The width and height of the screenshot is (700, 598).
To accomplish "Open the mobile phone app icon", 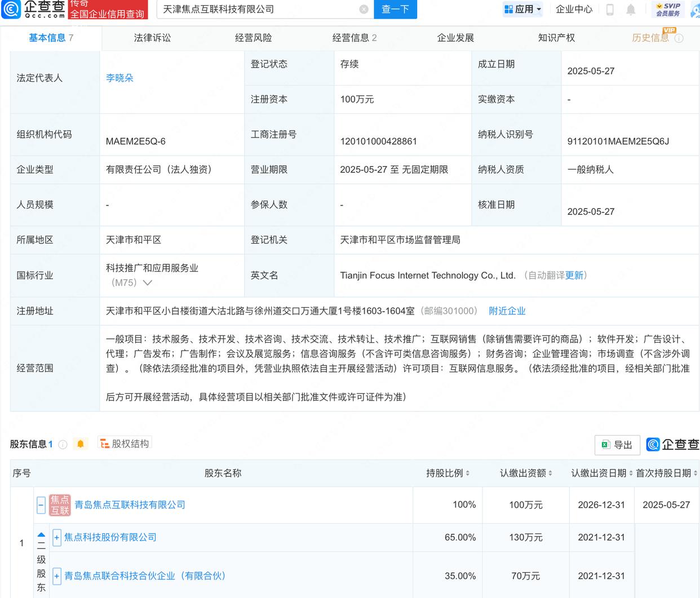I will click(x=610, y=10).
